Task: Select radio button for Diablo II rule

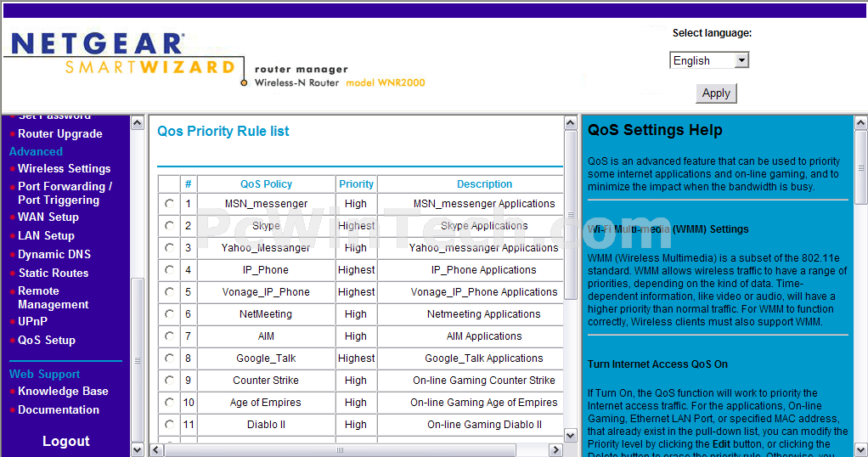Action: 169,425
